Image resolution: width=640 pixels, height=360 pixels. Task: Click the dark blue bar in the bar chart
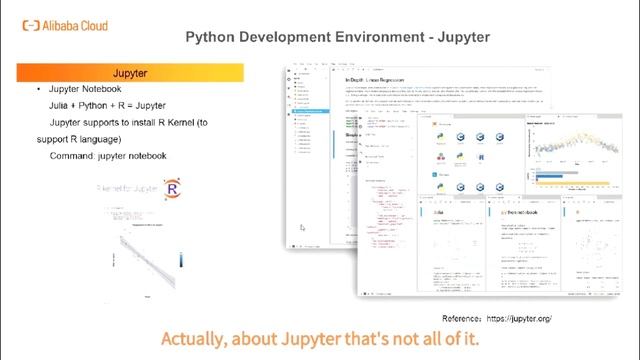(x=549, y=176)
